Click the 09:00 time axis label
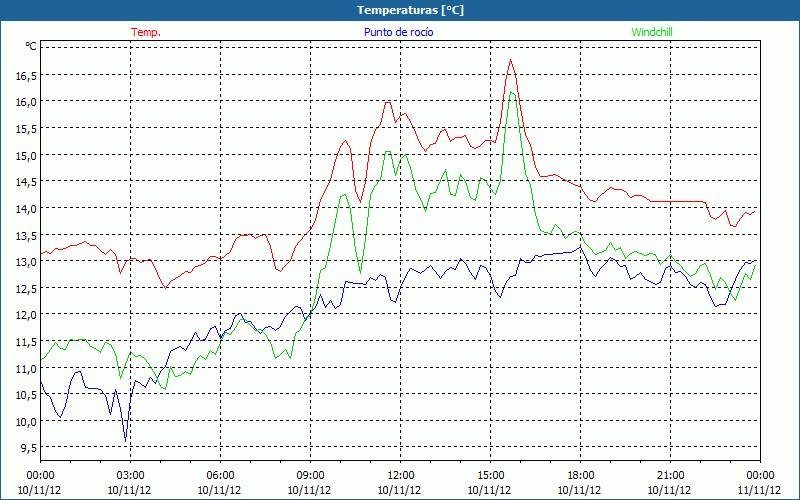The height and width of the screenshot is (500, 800). click(x=310, y=476)
